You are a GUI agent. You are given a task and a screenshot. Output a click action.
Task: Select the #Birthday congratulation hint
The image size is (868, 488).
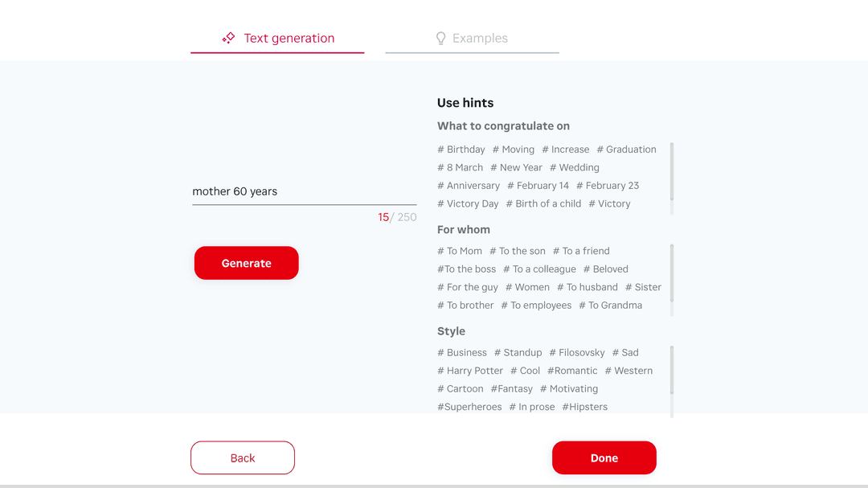461,149
